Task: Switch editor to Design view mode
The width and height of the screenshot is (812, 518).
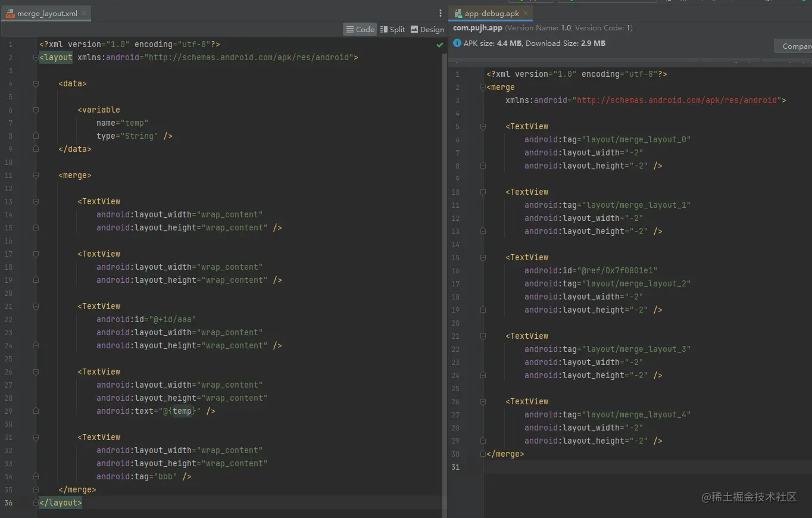Action: [427, 29]
